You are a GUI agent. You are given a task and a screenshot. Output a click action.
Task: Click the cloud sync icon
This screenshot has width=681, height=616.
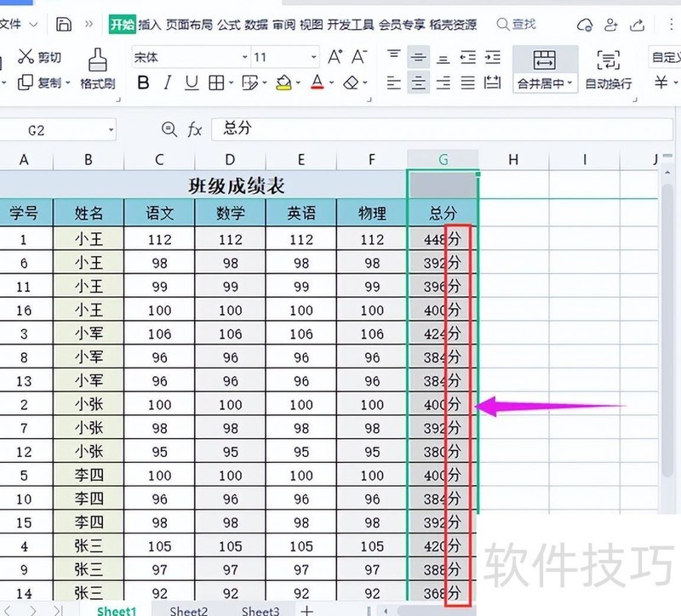585,26
